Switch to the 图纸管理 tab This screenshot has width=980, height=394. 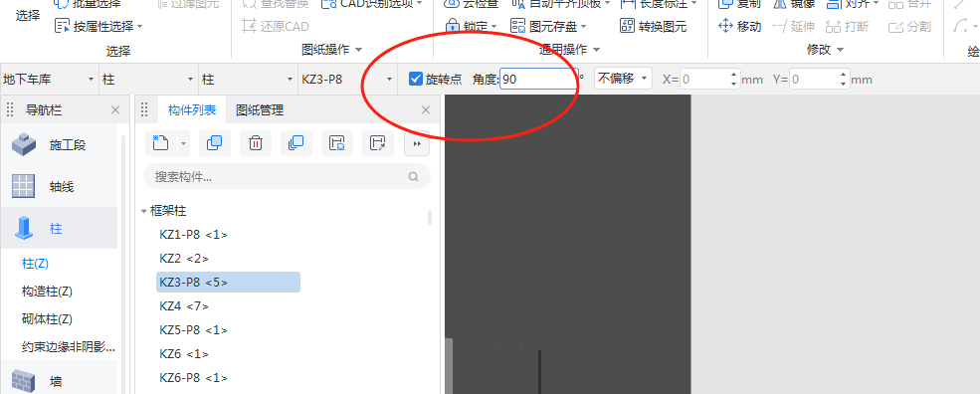click(x=260, y=110)
